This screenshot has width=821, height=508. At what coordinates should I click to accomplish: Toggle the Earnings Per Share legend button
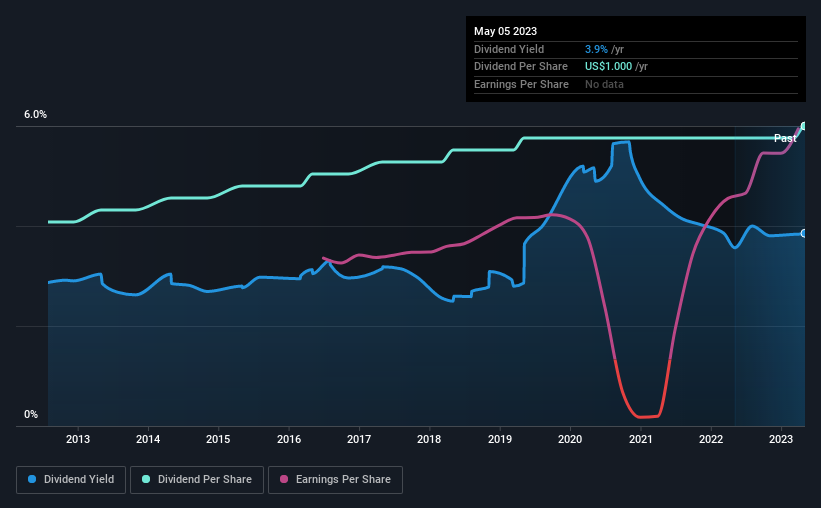(335, 480)
